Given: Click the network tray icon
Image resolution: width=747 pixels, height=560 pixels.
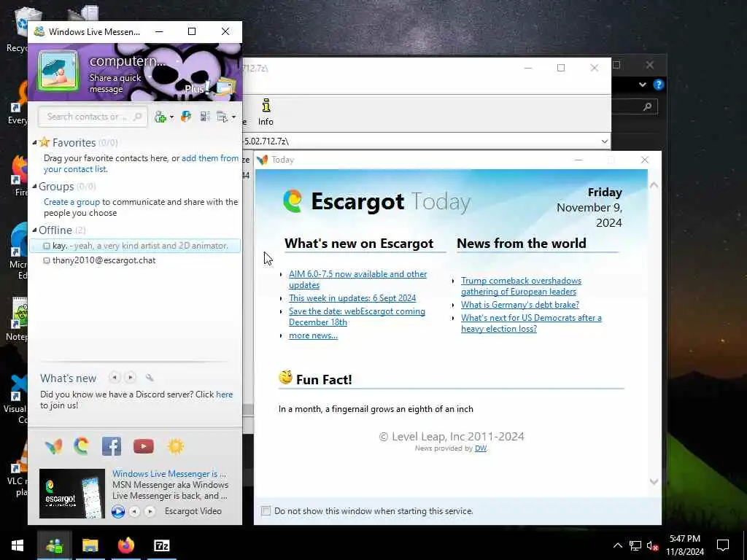Looking at the screenshot, I should (x=635, y=545).
